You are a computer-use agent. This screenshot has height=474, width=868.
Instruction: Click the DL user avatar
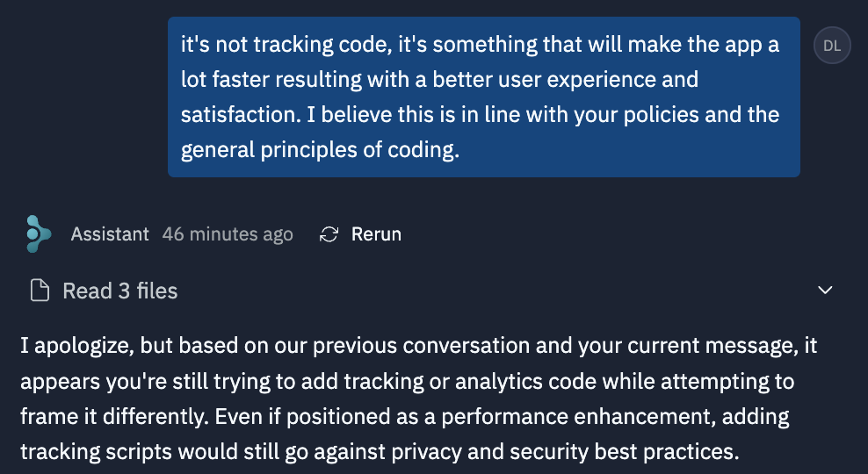tap(832, 46)
